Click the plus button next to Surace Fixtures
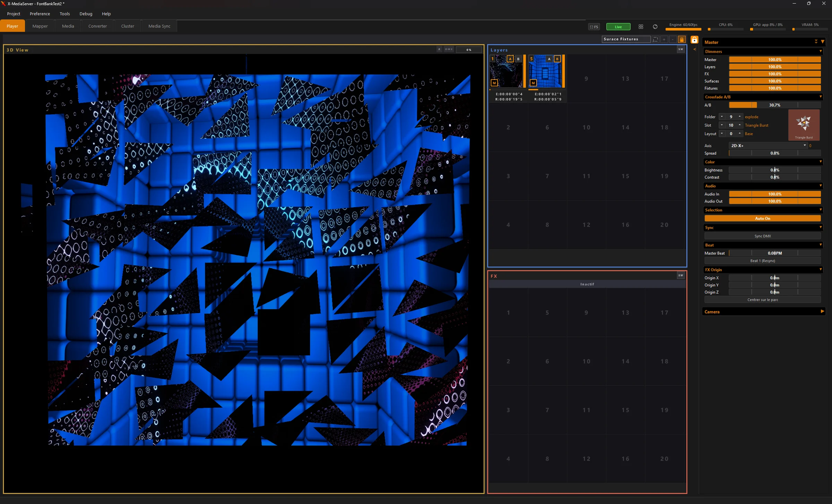The height and width of the screenshot is (504, 832). [x=664, y=39]
